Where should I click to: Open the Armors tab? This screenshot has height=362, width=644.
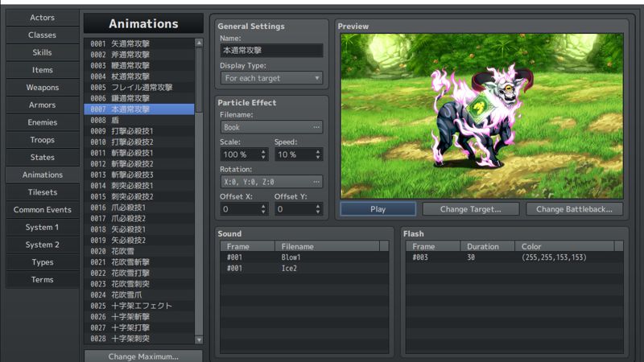[x=43, y=105]
